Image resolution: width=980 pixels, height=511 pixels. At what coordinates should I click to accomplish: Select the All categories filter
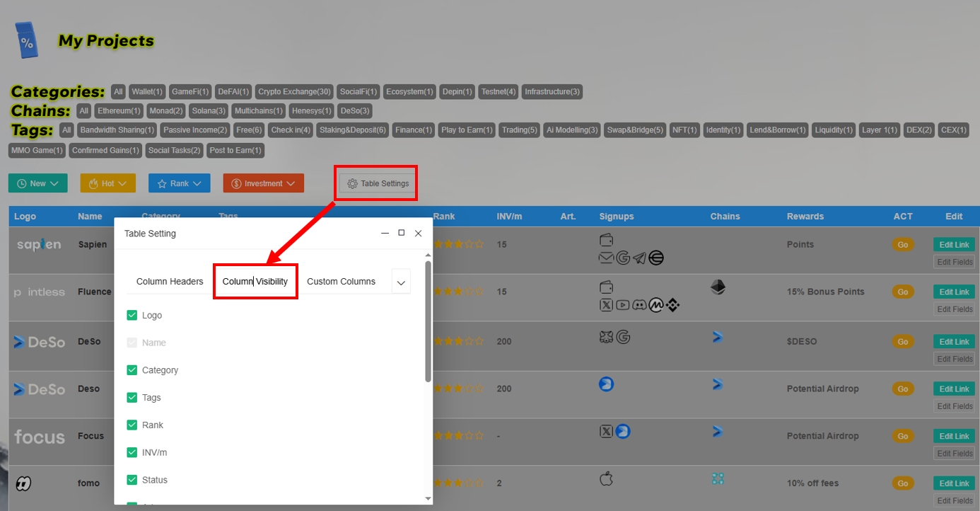118,92
